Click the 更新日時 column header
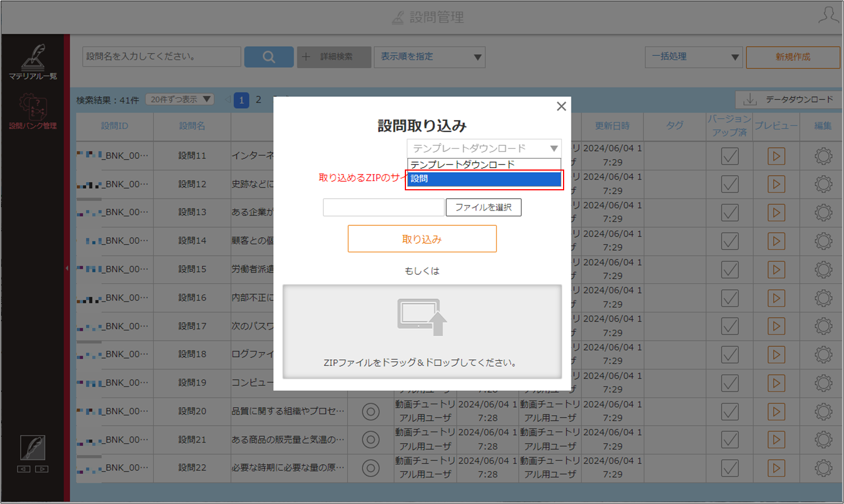Image resolution: width=844 pixels, height=504 pixels. pyautogui.click(x=613, y=126)
